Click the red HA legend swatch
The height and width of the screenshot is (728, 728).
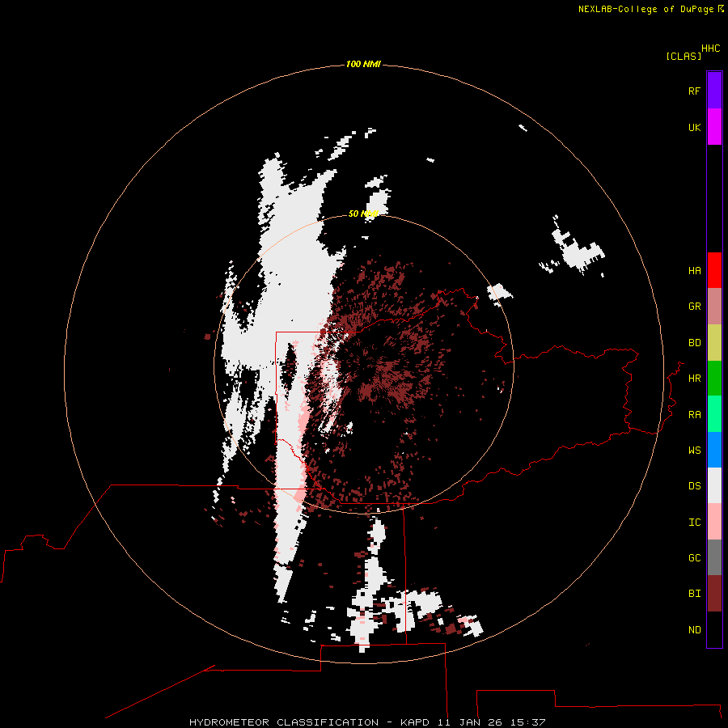pyautogui.click(x=714, y=270)
